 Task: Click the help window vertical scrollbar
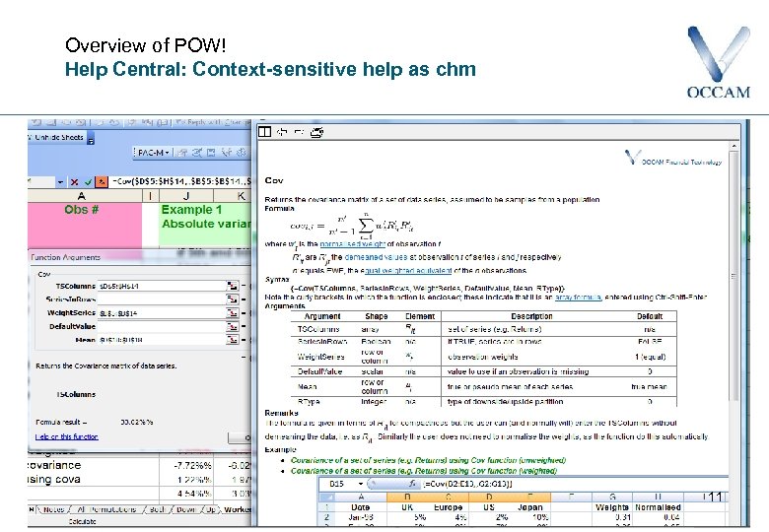click(x=734, y=276)
